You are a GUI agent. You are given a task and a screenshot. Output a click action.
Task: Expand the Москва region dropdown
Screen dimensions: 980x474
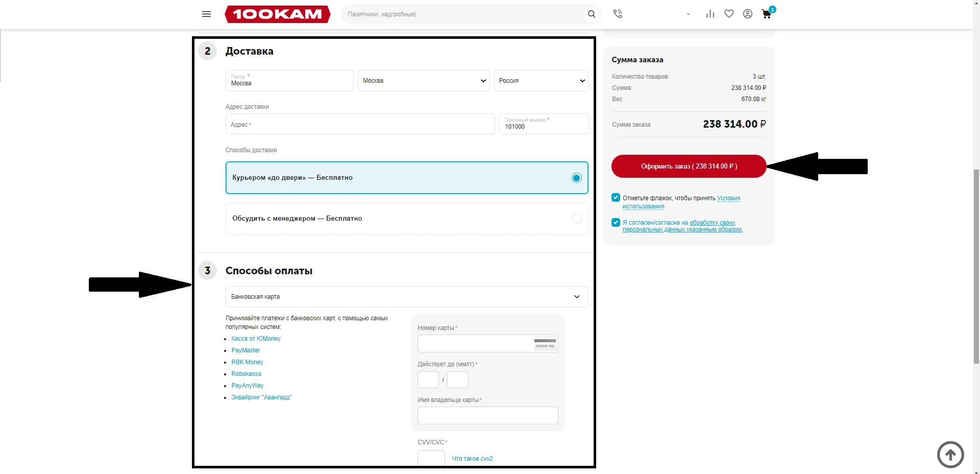pos(423,81)
